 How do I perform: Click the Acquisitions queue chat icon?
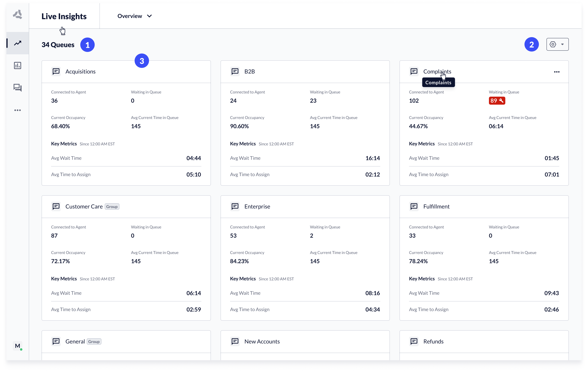(x=56, y=71)
